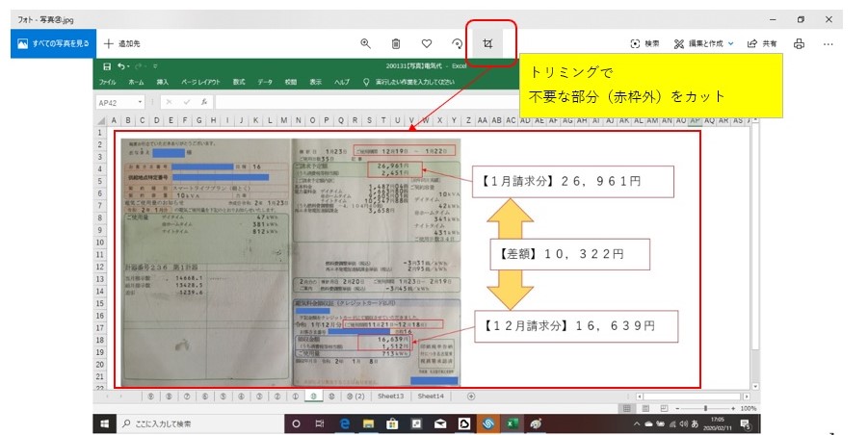
Task: Switch to Sheet14 tab
Action: [x=431, y=397]
